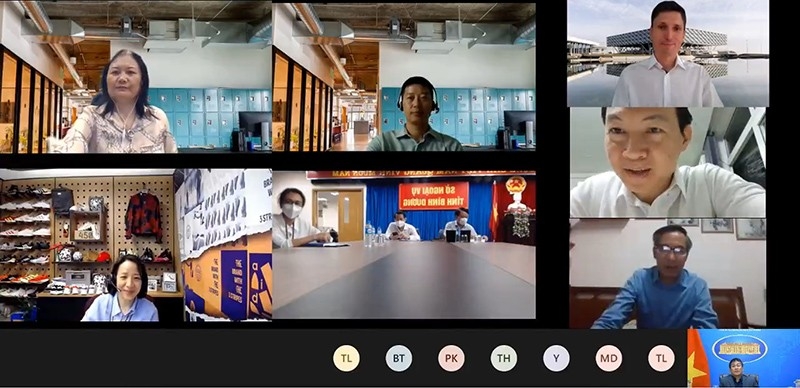Select the TH participant avatar
Screen dimensions: 800x388
coord(504,358)
